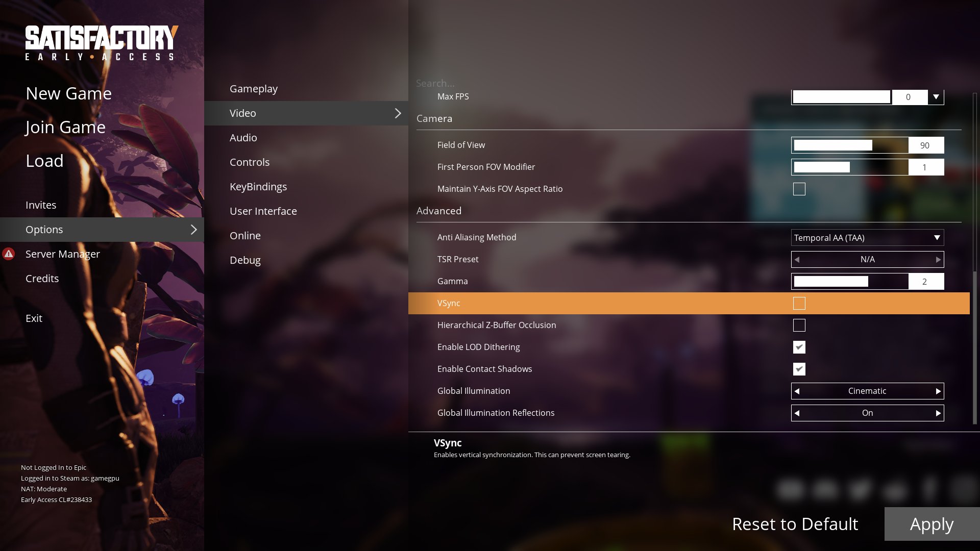Start a New Game

tap(68, 93)
